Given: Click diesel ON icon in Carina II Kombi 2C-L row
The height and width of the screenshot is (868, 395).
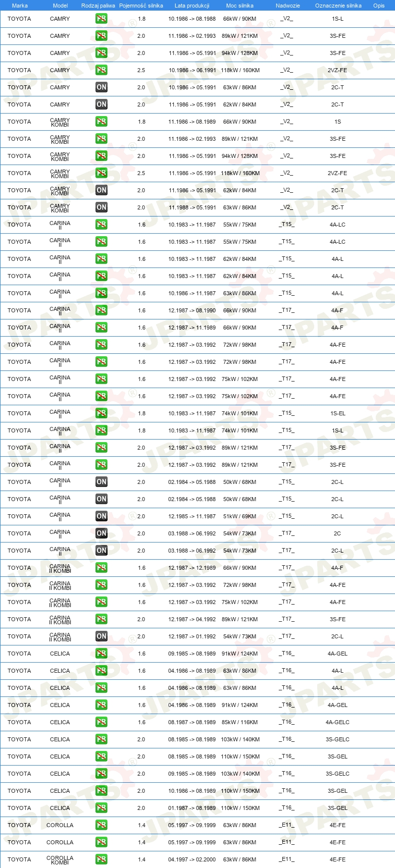Looking at the screenshot, I should pos(102,636).
